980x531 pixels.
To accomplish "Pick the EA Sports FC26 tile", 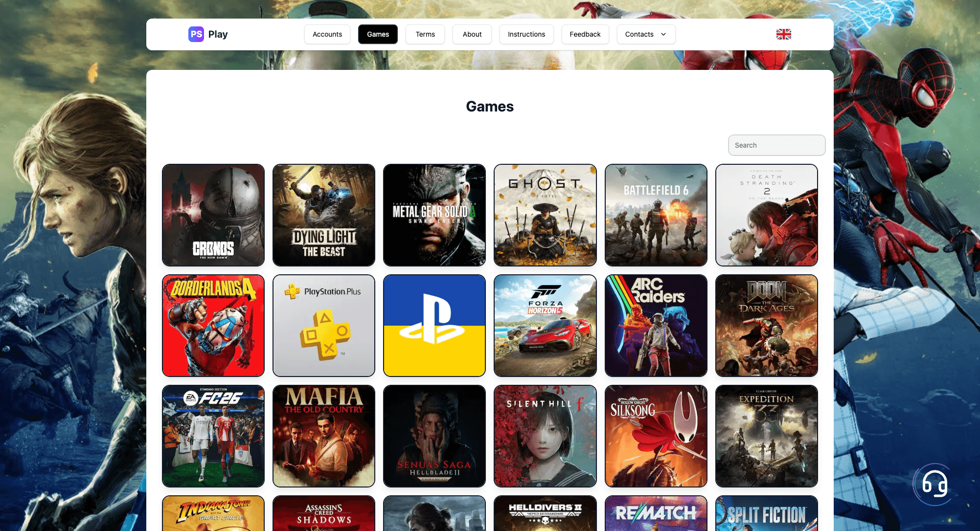I will coord(213,436).
